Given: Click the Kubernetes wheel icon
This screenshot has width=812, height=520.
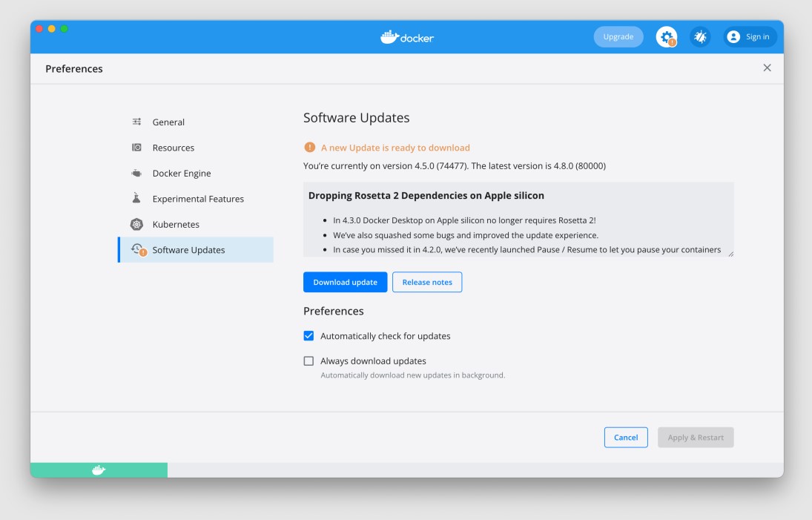Looking at the screenshot, I should pyautogui.click(x=136, y=224).
